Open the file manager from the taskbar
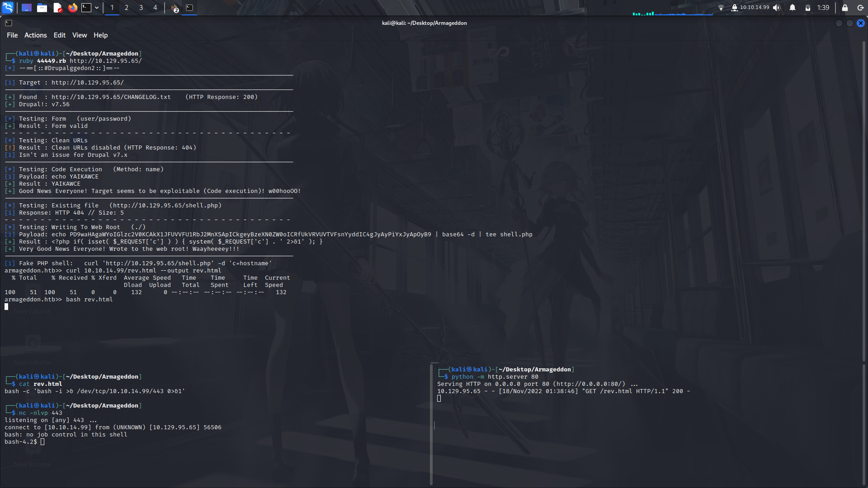Screen dimensions: 868x488 42,8
